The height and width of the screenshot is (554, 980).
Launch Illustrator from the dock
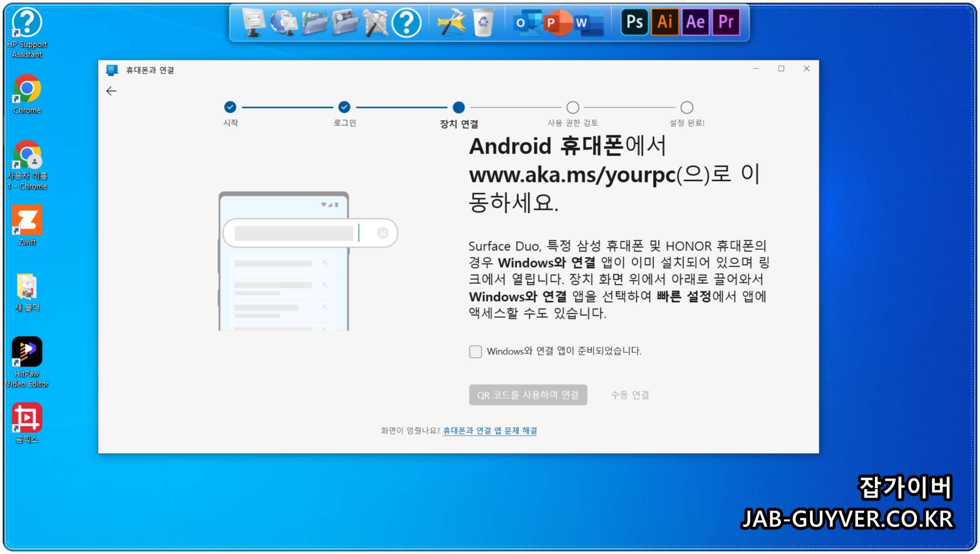pos(665,22)
